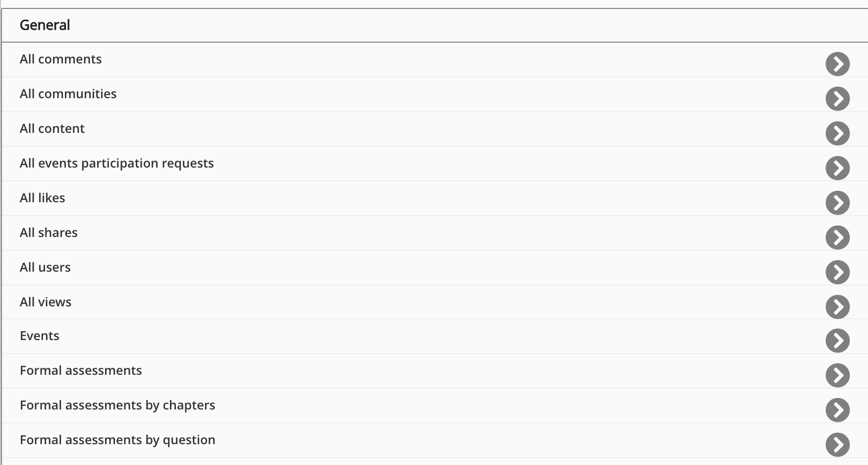Click the chevron icon beside All content
Screen dimensions: 868x465
pos(837,133)
